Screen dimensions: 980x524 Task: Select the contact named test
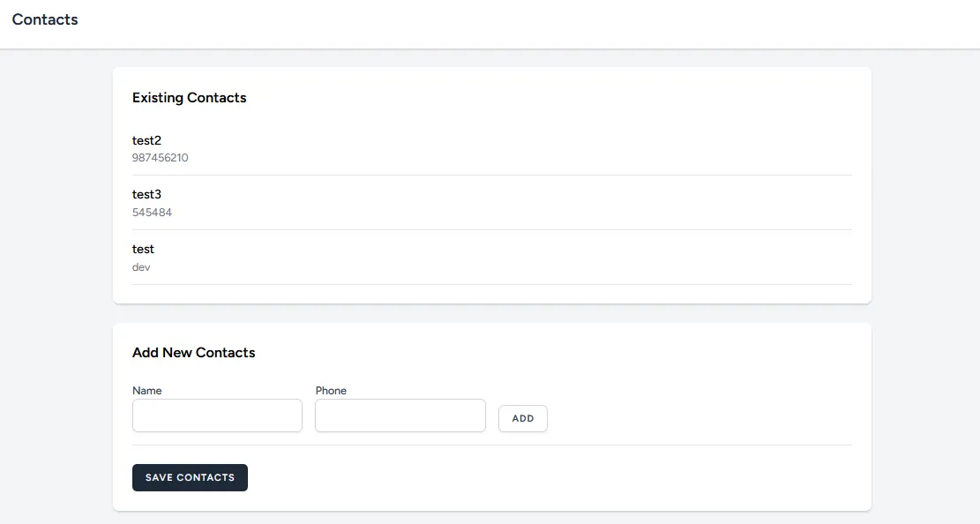click(x=142, y=249)
